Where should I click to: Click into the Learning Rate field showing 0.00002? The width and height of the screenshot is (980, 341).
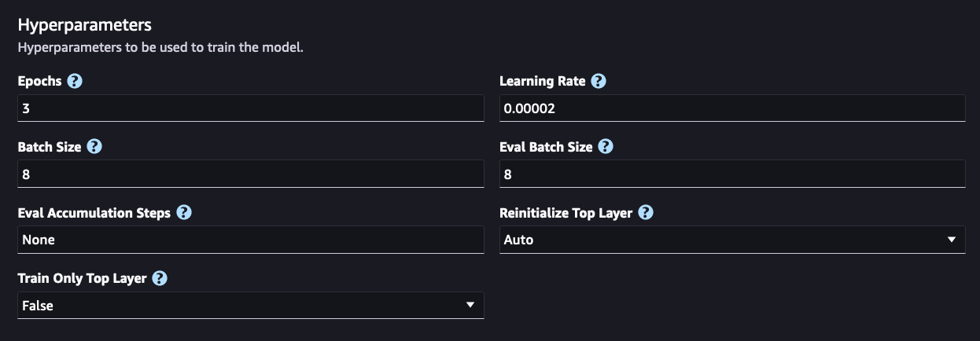coord(732,108)
